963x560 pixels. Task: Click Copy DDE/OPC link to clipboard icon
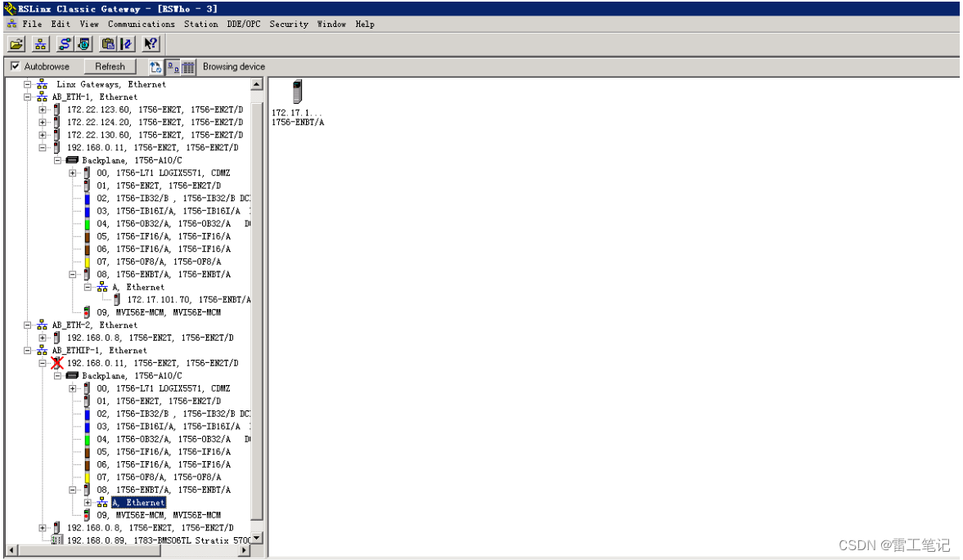(108, 44)
